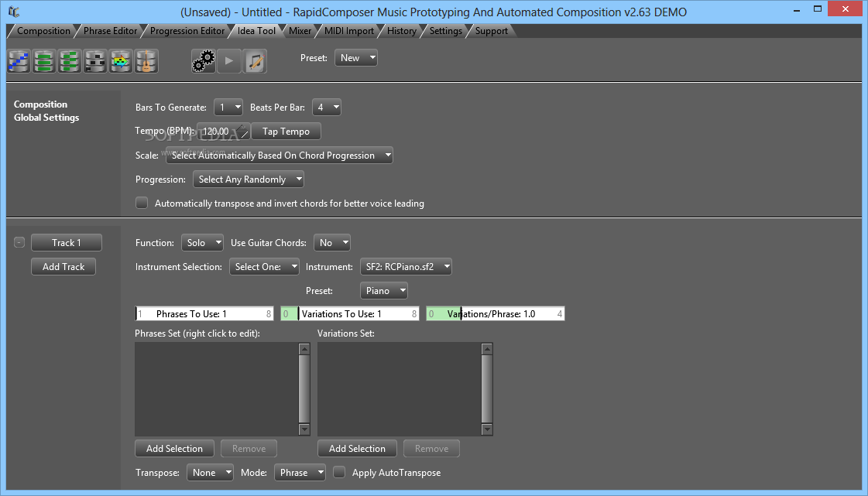Click Variations Set scrollbar down arrow
868x496 pixels.
486,429
